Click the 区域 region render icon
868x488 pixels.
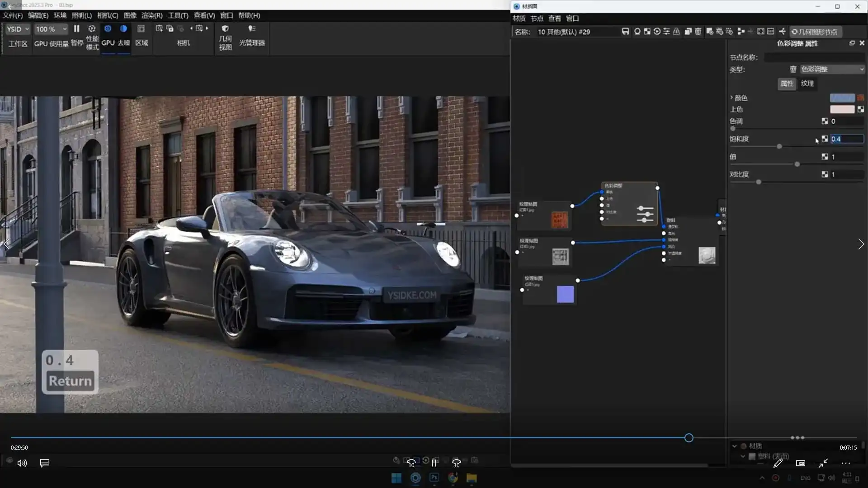pyautogui.click(x=141, y=29)
